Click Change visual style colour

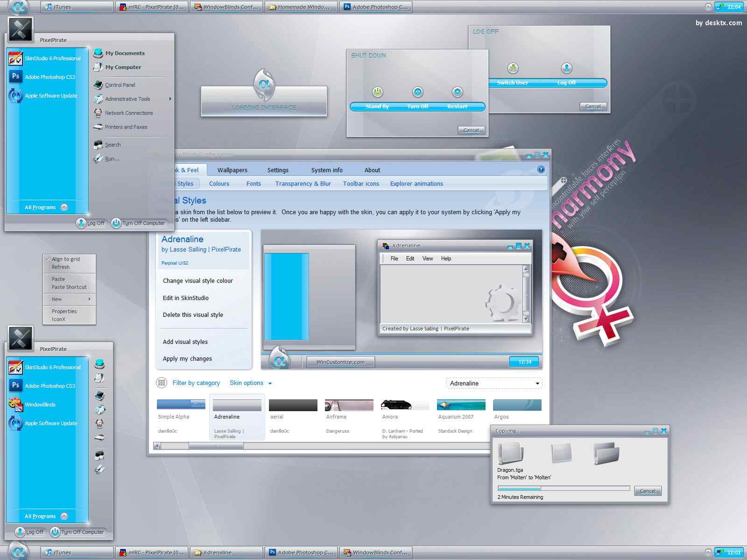(x=197, y=280)
